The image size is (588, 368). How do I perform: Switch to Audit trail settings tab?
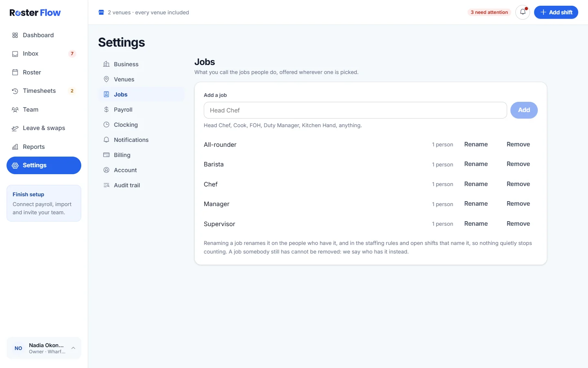tap(141, 185)
